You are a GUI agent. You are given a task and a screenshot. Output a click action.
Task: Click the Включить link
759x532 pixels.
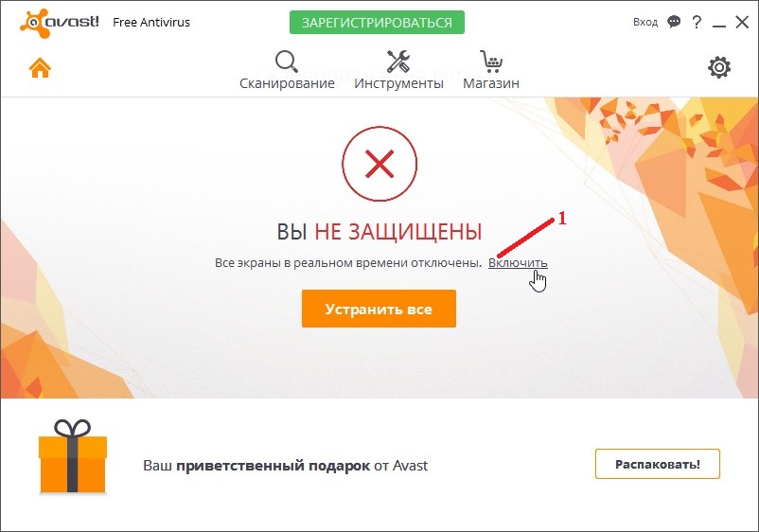click(518, 263)
